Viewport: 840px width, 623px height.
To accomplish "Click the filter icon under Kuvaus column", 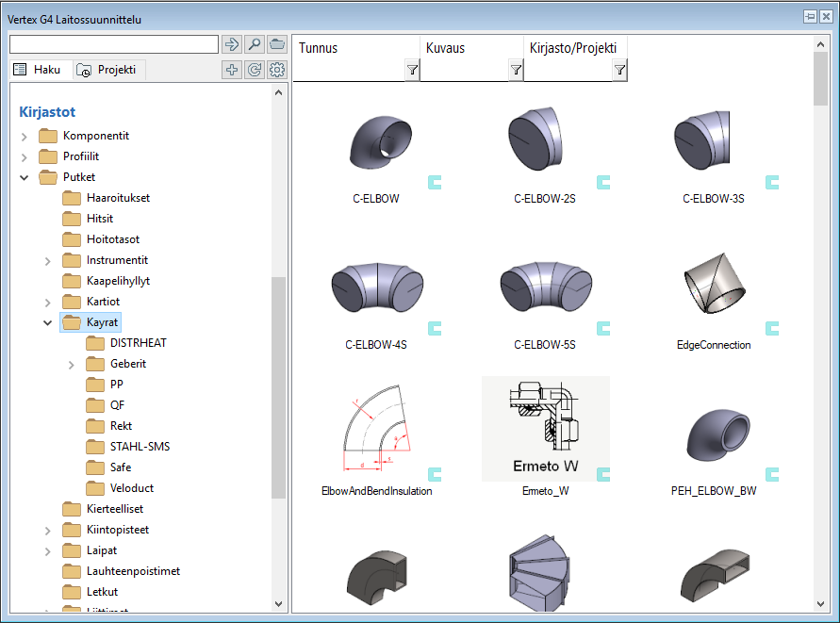I will 516,71.
